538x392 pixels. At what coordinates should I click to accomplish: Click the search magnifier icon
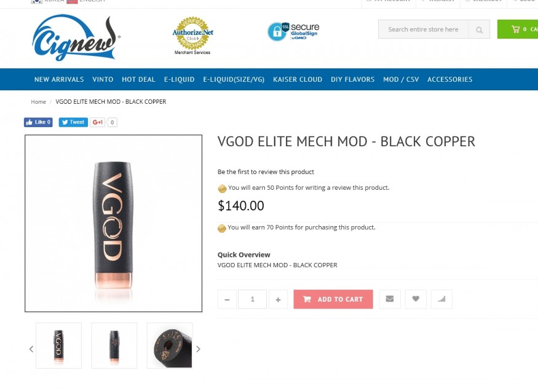pyautogui.click(x=480, y=30)
